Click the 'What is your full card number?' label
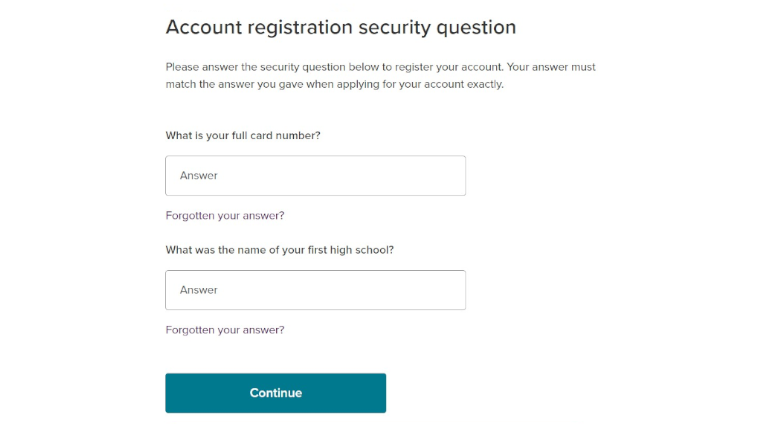 pyautogui.click(x=243, y=135)
